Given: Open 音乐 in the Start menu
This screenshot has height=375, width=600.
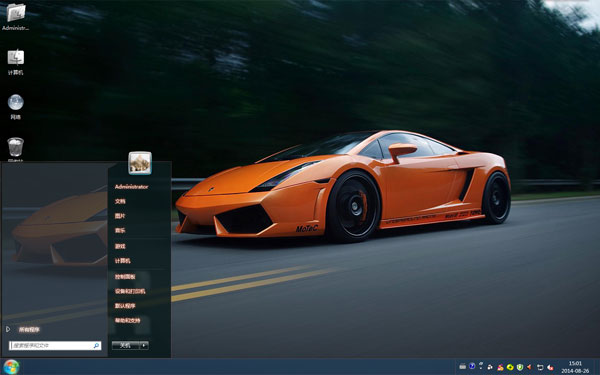Looking at the screenshot, I should click(x=120, y=230).
